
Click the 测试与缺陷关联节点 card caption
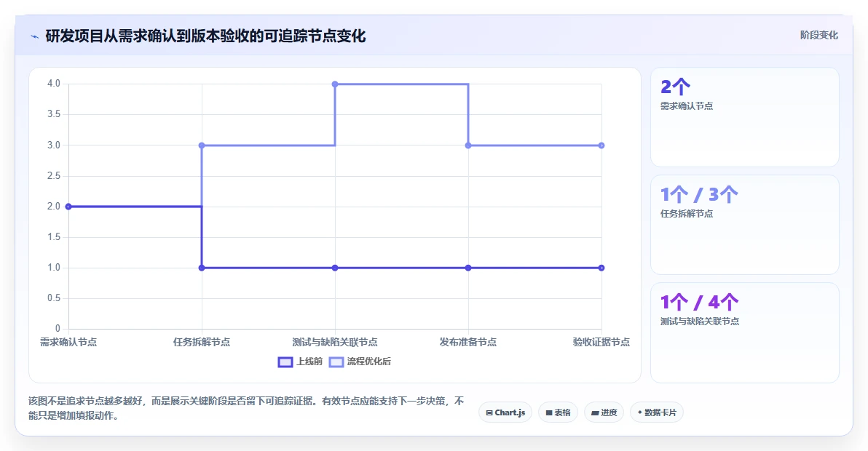700,322
